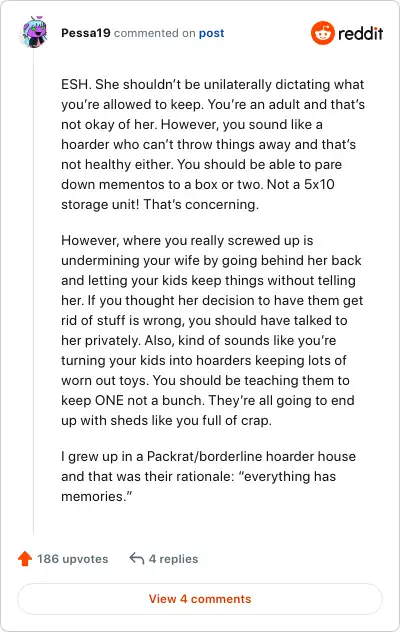The width and height of the screenshot is (400, 632).
Task: Follow the blue "post" link
Action: pos(211,33)
